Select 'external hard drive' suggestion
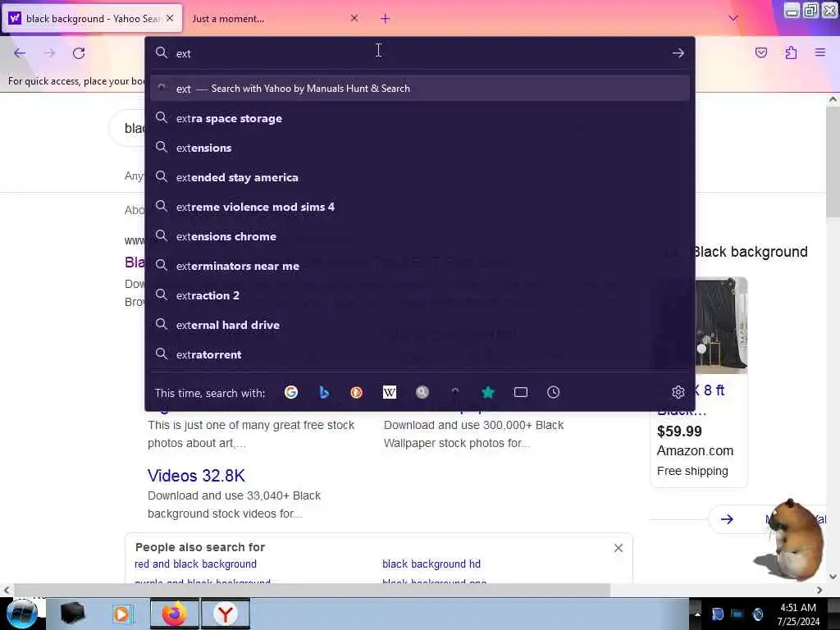Viewport: 840px width, 630px height. pyautogui.click(x=419, y=325)
